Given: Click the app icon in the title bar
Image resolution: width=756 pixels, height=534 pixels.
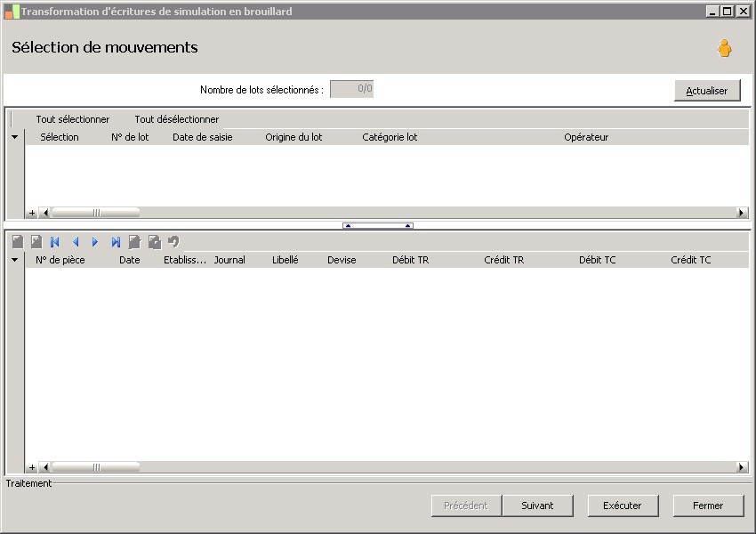Looking at the screenshot, I should click(12, 12).
